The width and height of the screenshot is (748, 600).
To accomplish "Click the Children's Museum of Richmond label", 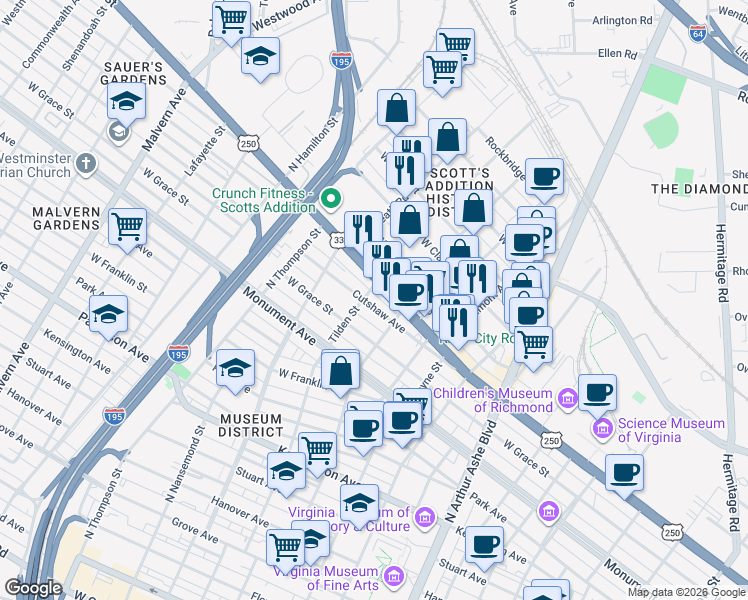I will [x=492, y=400].
